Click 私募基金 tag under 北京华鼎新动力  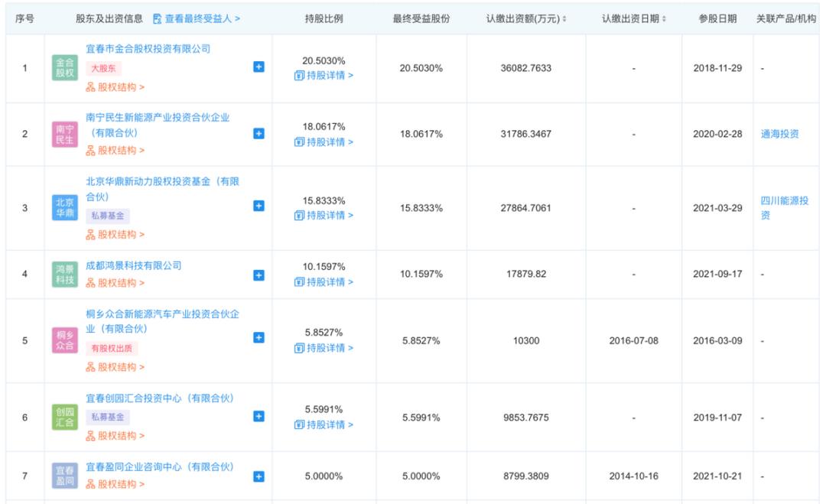pyautogui.click(x=108, y=216)
